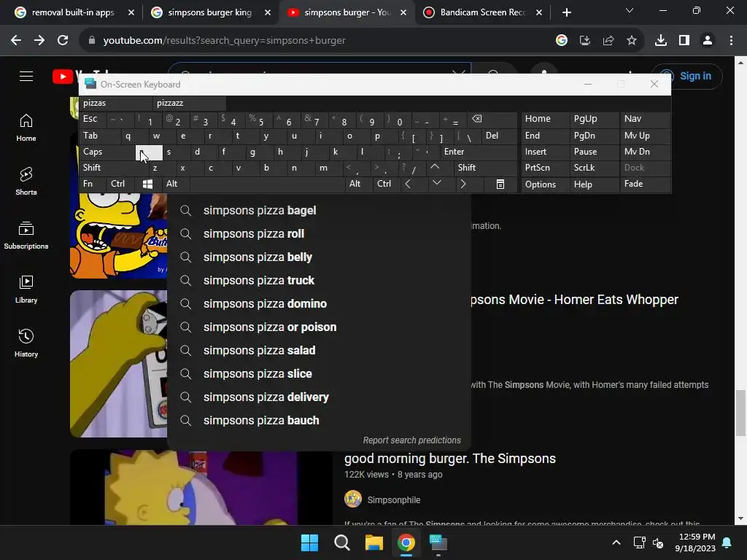Image resolution: width=747 pixels, height=560 pixels.
Task: Select suggestion 'simpsons pizza truck'
Action: 319,281
